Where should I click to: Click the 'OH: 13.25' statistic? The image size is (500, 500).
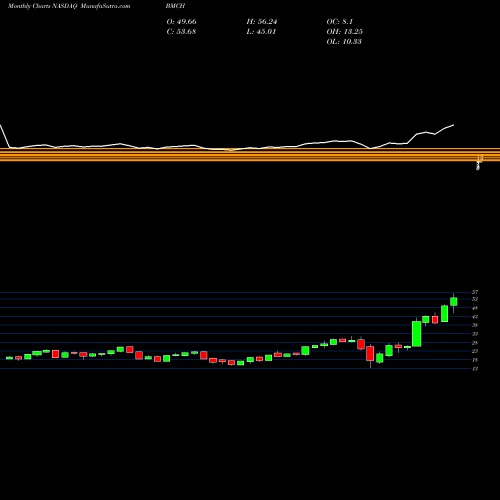[x=344, y=32]
